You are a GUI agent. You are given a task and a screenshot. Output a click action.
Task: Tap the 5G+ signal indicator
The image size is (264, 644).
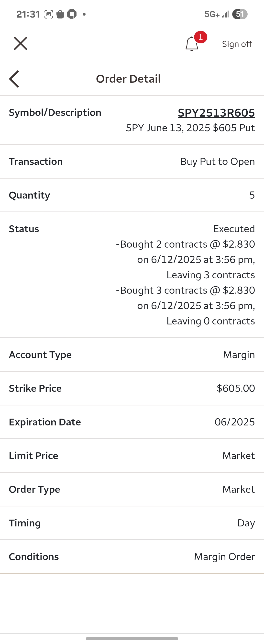pyautogui.click(x=212, y=14)
